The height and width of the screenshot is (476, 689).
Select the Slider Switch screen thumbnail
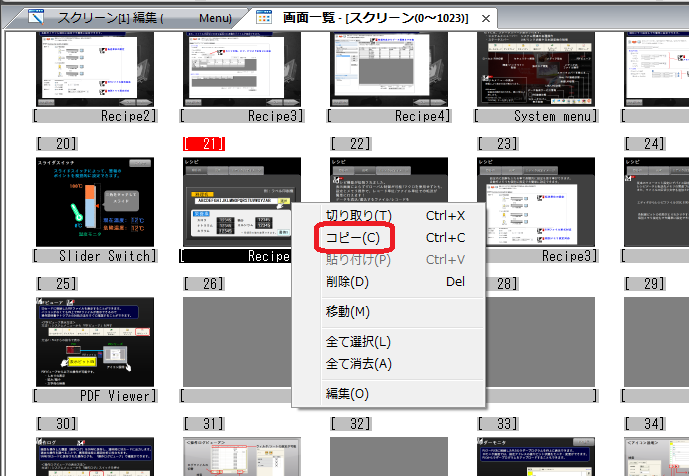coord(95,200)
